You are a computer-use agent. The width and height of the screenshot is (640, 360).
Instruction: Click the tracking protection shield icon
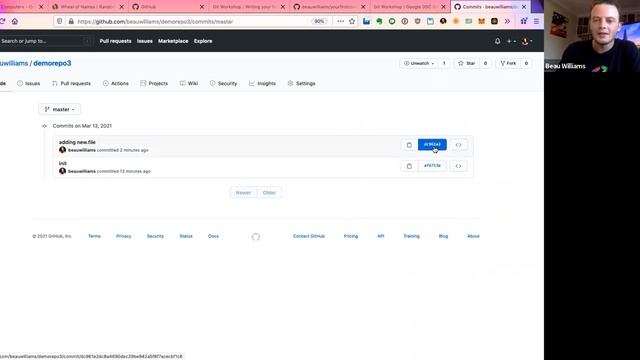coord(60,21)
